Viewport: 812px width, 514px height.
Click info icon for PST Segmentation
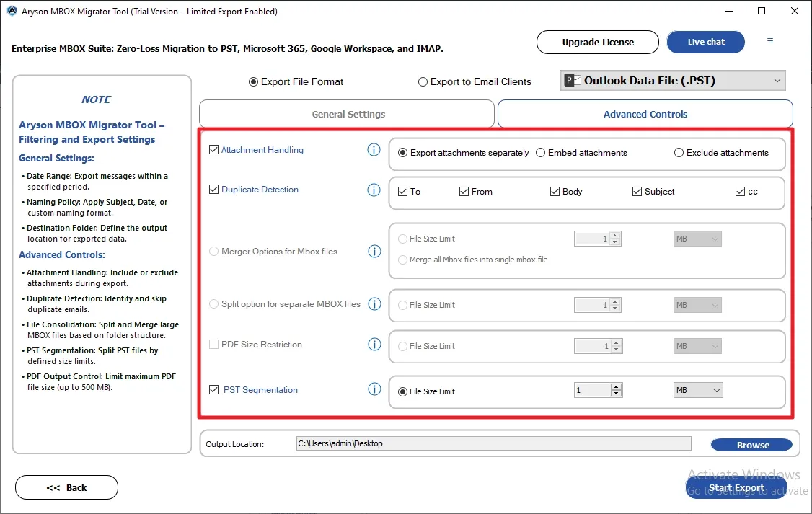click(x=374, y=389)
